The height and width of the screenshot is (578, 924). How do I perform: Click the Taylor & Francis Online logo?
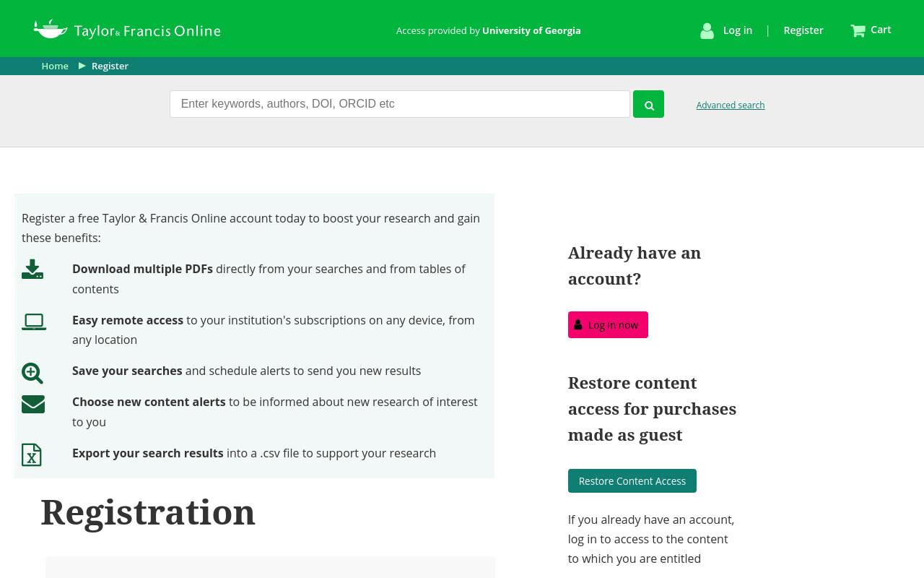pyautogui.click(x=127, y=30)
